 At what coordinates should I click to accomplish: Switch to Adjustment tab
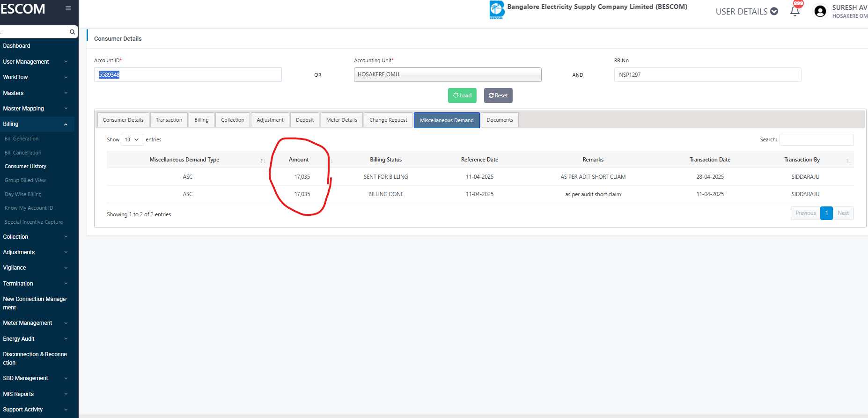point(270,120)
